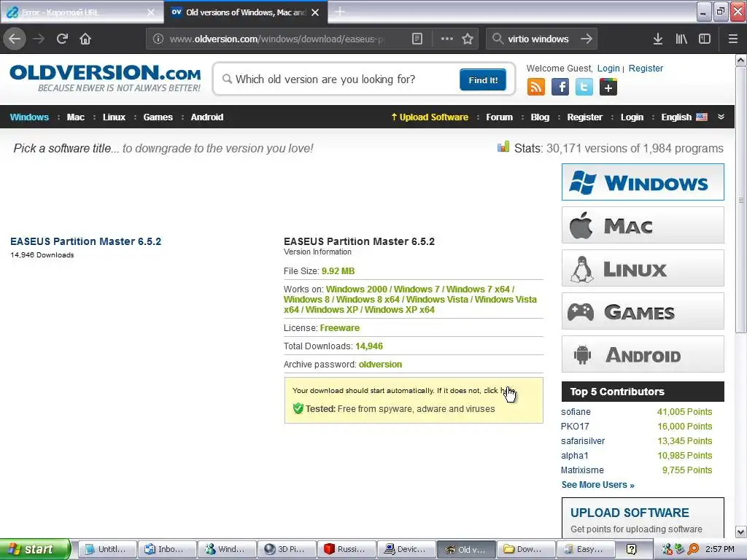Screen dimensions: 747x560
Task: Open contributor sofiane profile
Action: (x=576, y=412)
